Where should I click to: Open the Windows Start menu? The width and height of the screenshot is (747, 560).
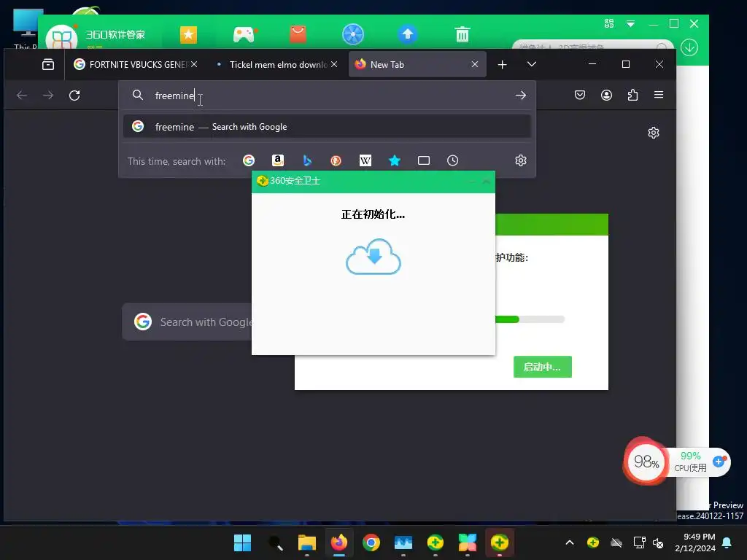pos(242,542)
